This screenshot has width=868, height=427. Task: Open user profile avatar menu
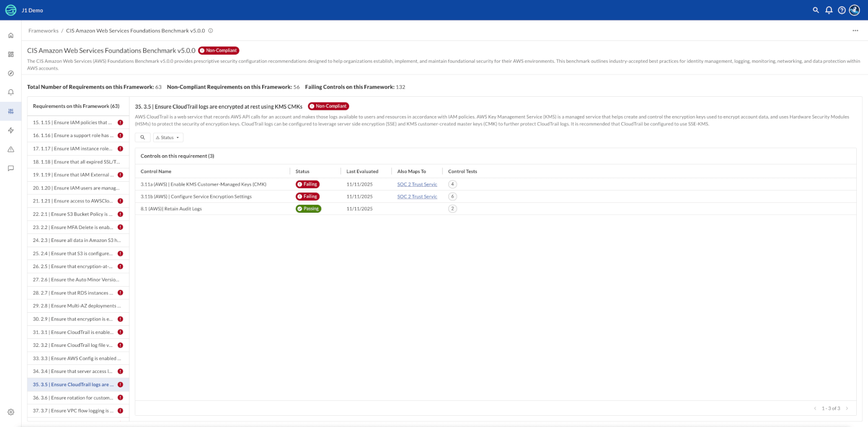click(x=854, y=10)
